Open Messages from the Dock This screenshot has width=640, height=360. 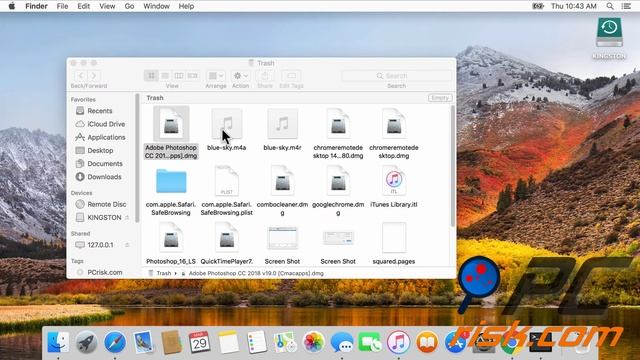pos(342,342)
